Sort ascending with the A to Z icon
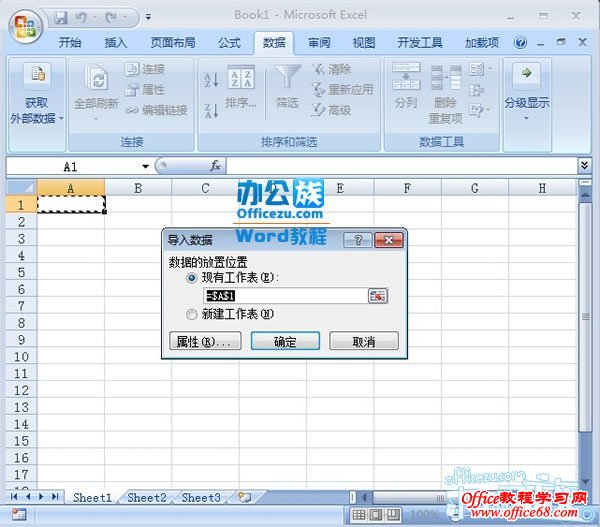Image resolution: width=600 pixels, height=527 pixels. pyautogui.click(x=211, y=80)
